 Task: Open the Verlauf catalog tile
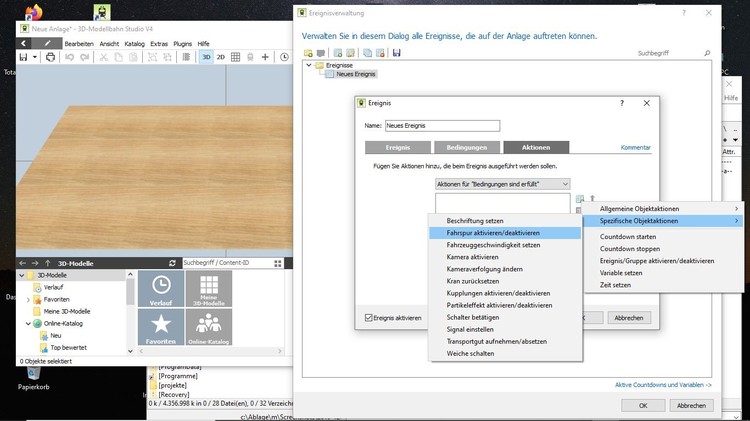pos(161,288)
